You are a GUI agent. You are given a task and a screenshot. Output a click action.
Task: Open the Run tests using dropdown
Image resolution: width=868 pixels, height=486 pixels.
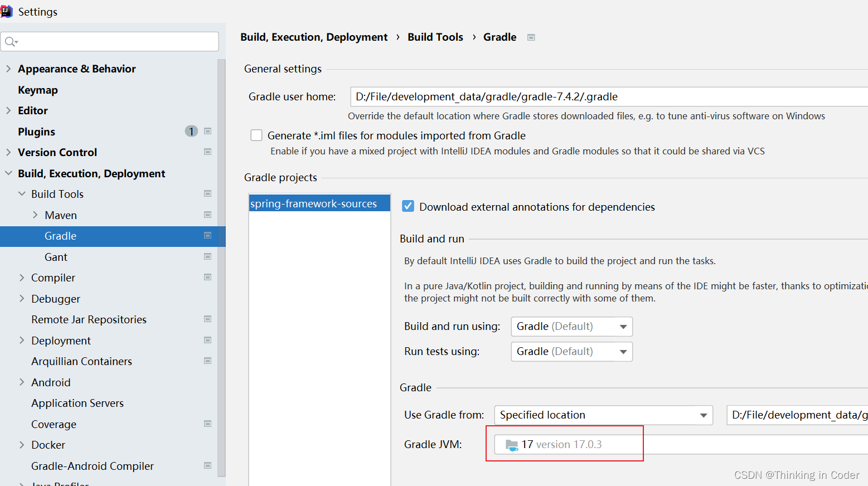(572, 352)
